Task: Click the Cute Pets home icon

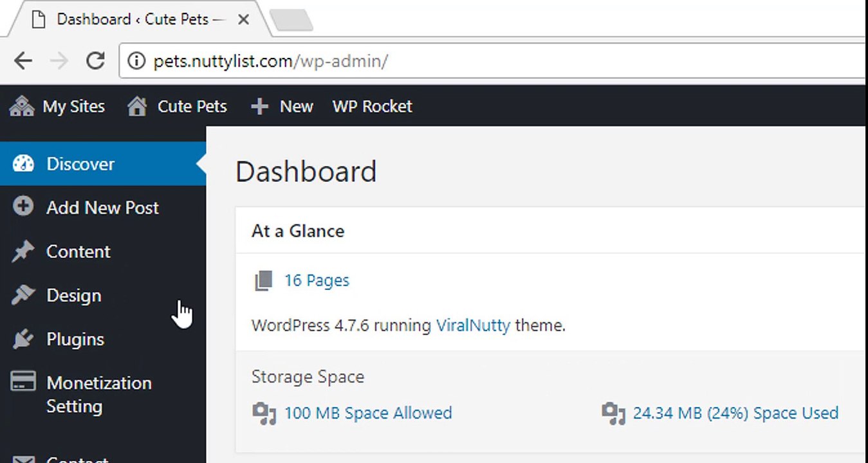Action: (x=137, y=106)
